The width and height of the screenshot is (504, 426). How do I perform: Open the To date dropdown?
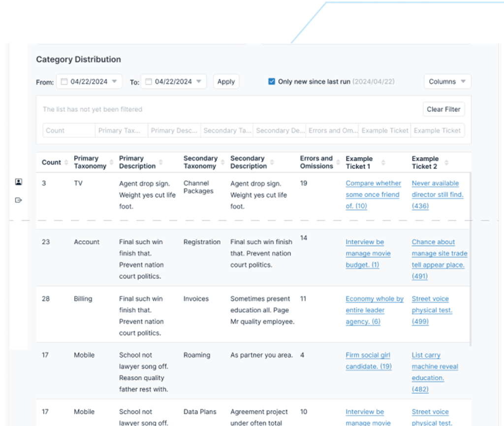199,82
